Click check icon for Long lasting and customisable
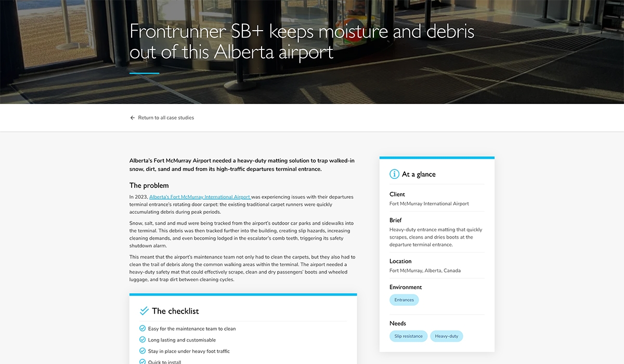The image size is (624, 364). 142,340
